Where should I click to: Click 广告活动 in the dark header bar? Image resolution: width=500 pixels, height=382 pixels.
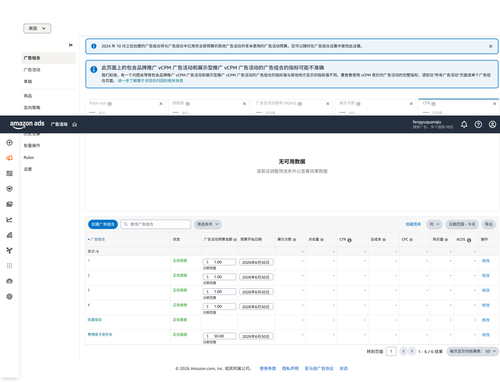[59, 124]
